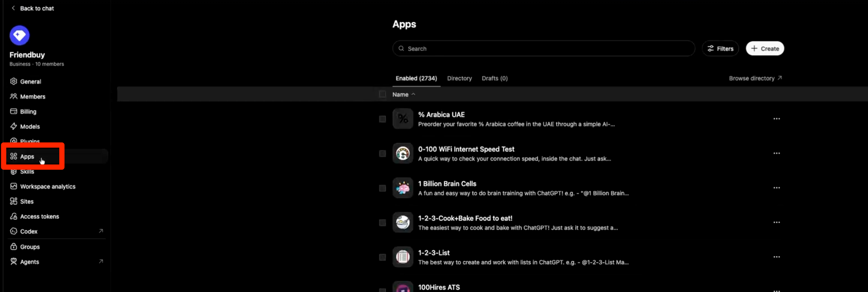Sort apps by the Name column header
The image size is (868, 292).
[x=404, y=95]
